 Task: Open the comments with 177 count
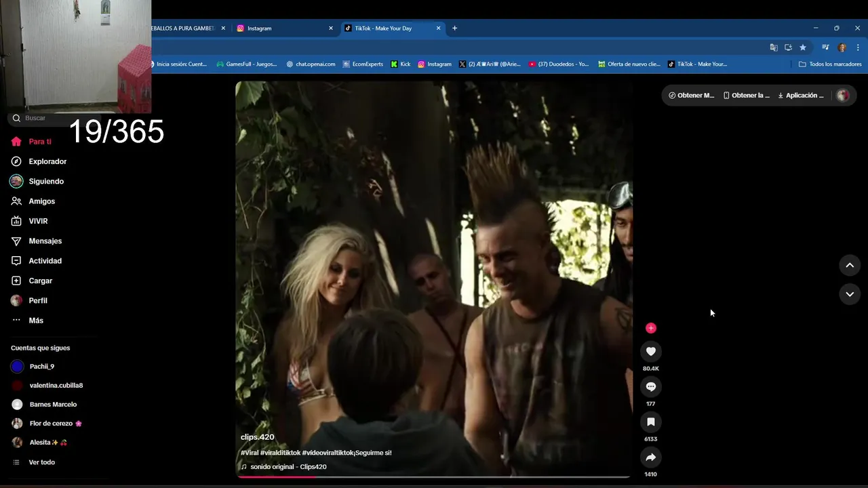[650, 386]
